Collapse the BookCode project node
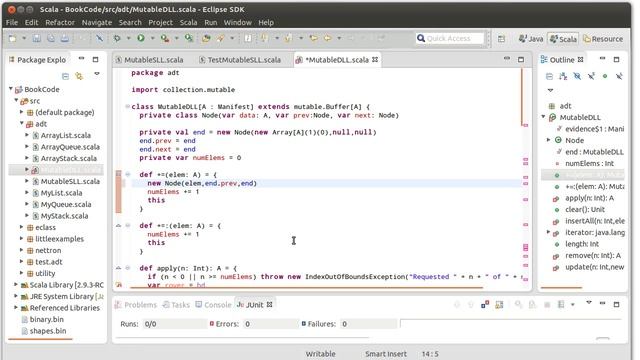 tap(11, 89)
